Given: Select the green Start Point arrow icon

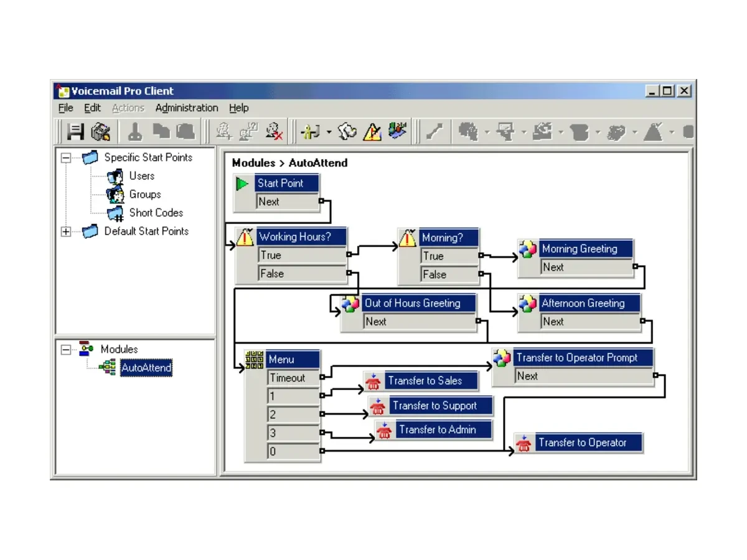Looking at the screenshot, I should 243,184.
